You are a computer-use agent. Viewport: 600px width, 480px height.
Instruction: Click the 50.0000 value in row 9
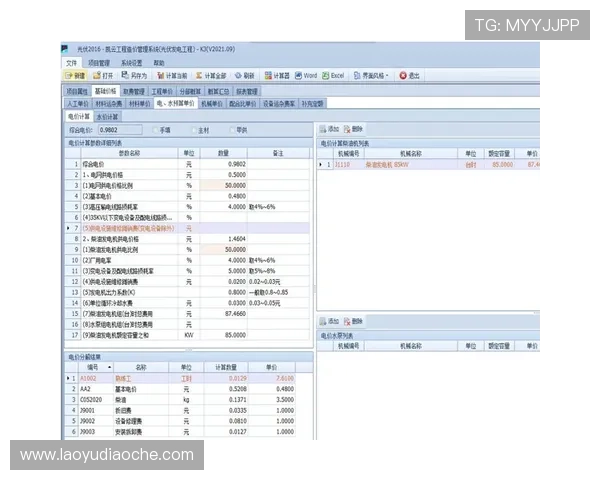click(223, 250)
